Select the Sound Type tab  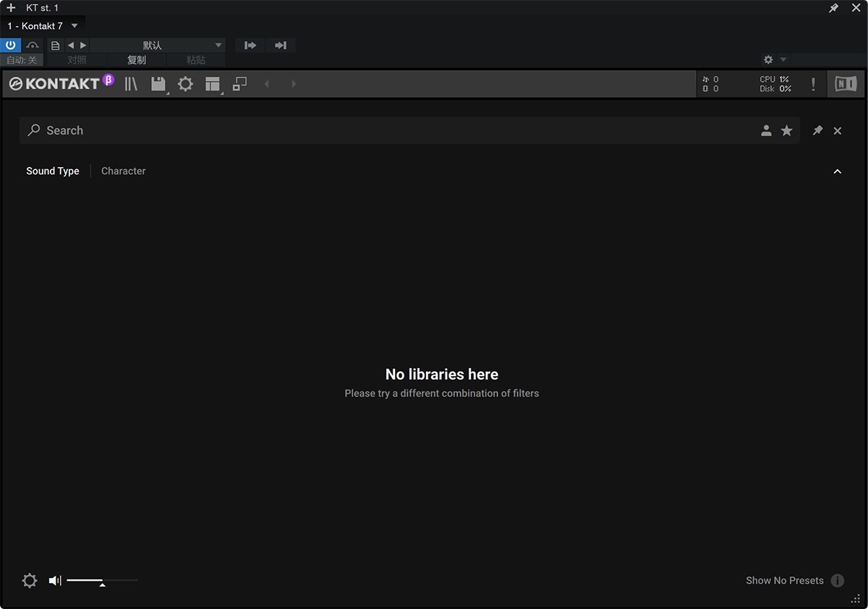[x=52, y=171]
